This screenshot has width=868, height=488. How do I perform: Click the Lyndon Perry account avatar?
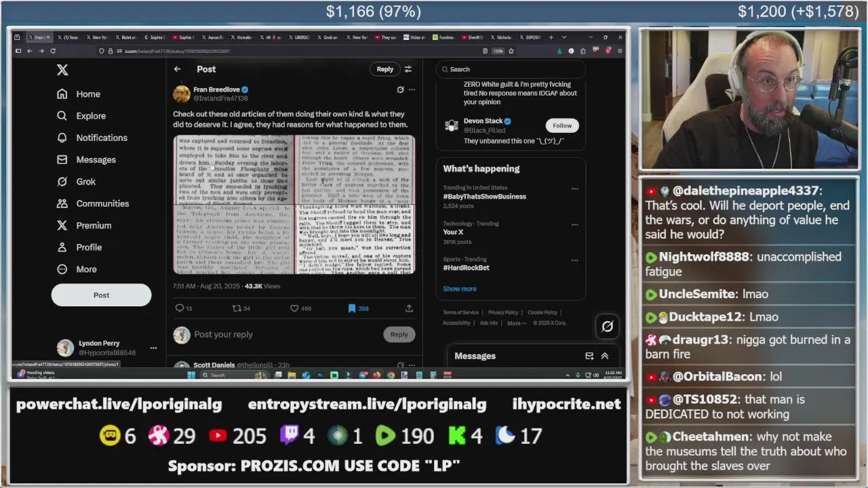point(65,348)
